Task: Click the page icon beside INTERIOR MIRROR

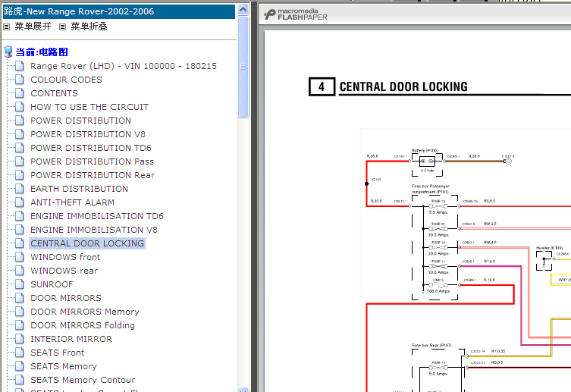Action: 20,339
